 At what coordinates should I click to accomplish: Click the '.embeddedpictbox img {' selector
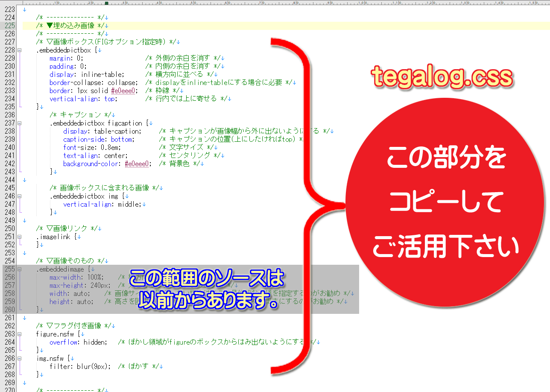pyautogui.click(x=87, y=196)
